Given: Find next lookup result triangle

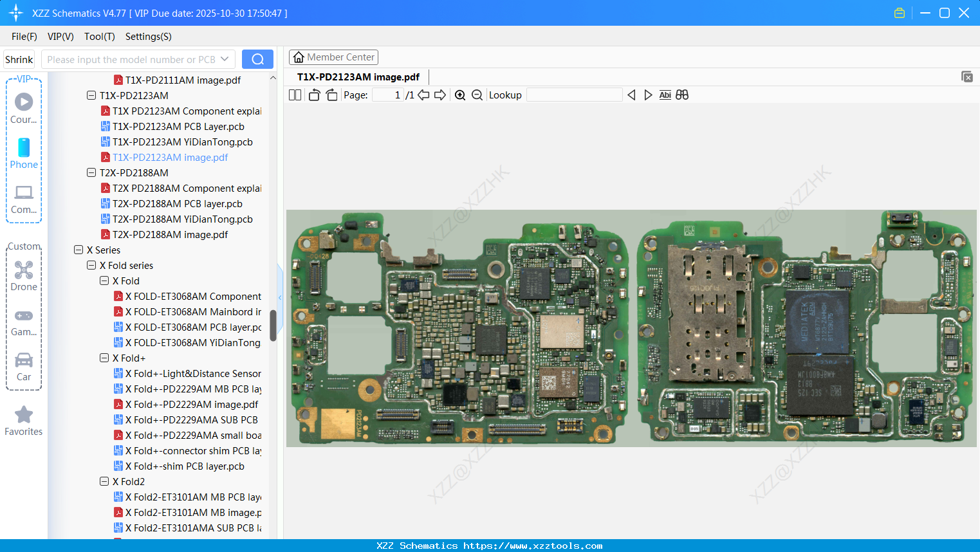Looking at the screenshot, I should 648,95.
